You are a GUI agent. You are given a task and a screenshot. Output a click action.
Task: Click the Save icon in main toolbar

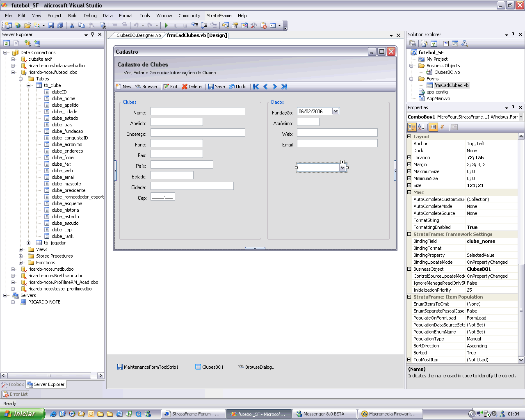point(51,25)
